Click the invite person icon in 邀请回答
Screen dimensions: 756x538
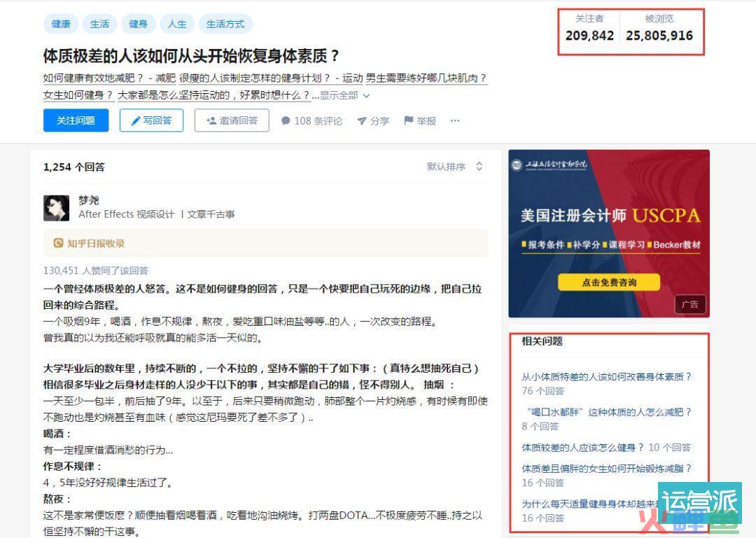click(211, 120)
